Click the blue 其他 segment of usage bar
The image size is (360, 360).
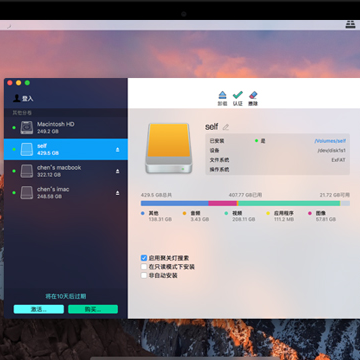point(175,203)
